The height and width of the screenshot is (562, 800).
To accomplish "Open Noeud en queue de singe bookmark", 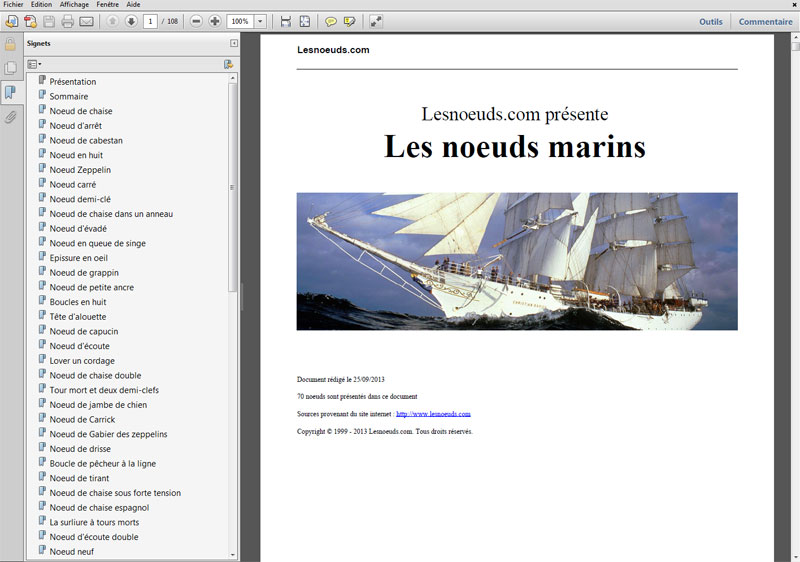I will pyautogui.click(x=97, y=244).
